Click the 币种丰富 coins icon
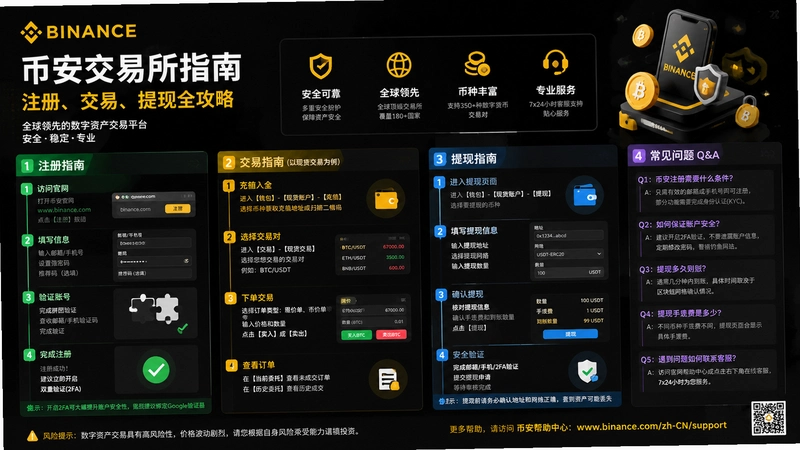The height and width of the screenshot is (450, 800). tap(477, 64)
